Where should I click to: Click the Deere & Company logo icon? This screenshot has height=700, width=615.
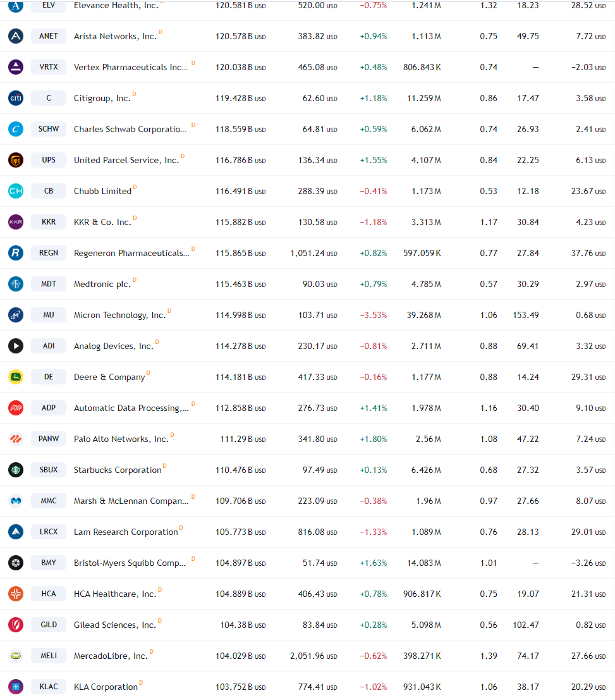pos(16,377)
